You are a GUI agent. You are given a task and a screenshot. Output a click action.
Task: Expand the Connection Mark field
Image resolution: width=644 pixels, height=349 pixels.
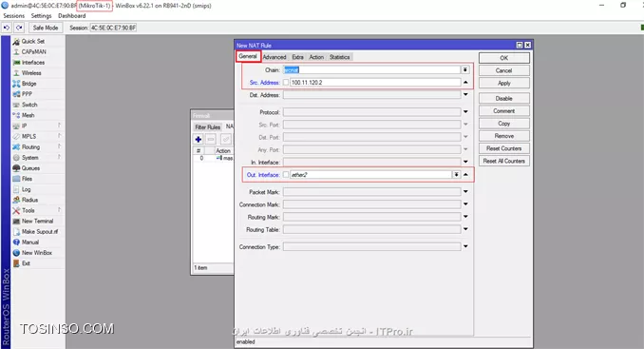point(465,204)
